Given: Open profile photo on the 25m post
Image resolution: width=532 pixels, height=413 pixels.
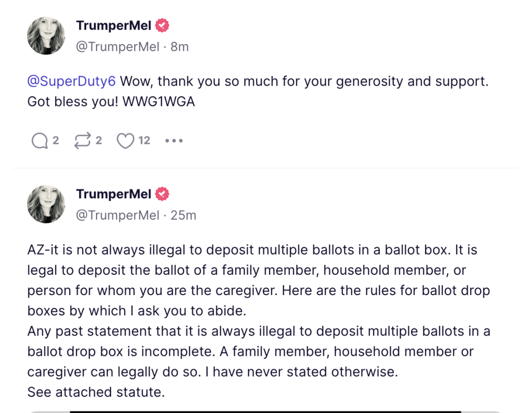Looking at the screenshot, I should tap(46, 204).
